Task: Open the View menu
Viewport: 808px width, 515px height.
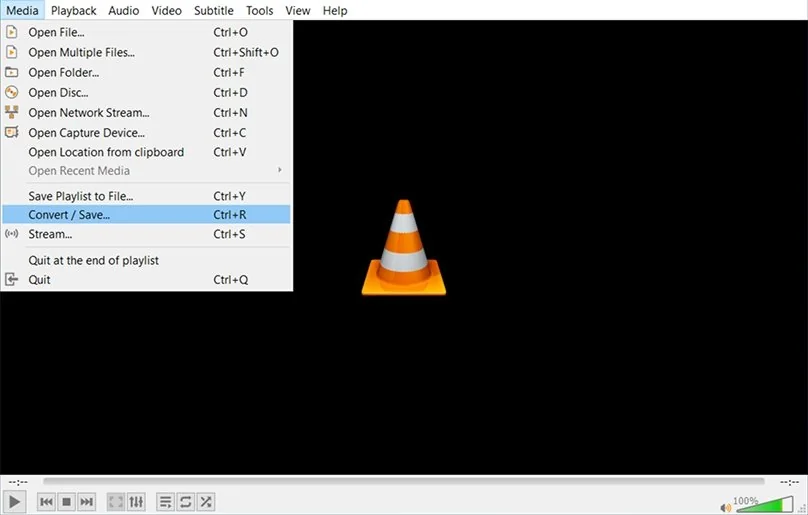Action: click(298, 10)
